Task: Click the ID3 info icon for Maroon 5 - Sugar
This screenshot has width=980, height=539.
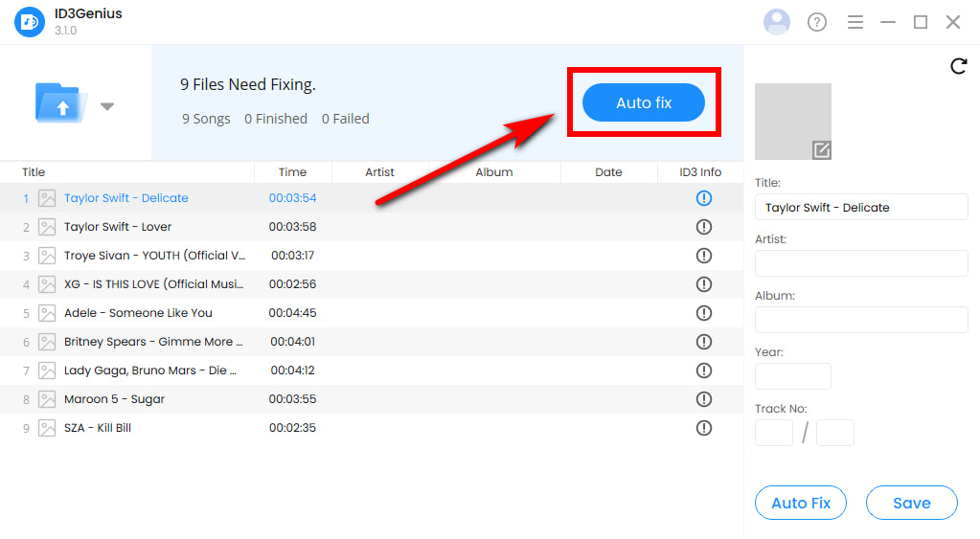Action: (704, 399)
